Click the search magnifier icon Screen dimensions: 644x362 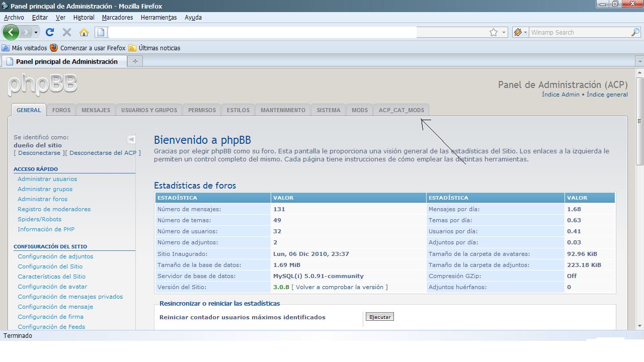(635, 32)
